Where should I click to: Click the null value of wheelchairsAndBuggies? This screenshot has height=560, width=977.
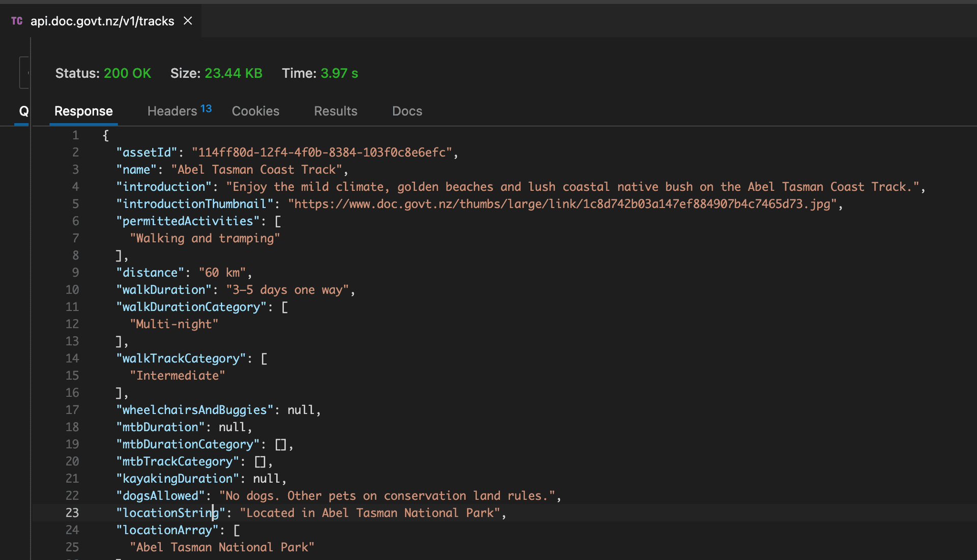click(301, 410)
